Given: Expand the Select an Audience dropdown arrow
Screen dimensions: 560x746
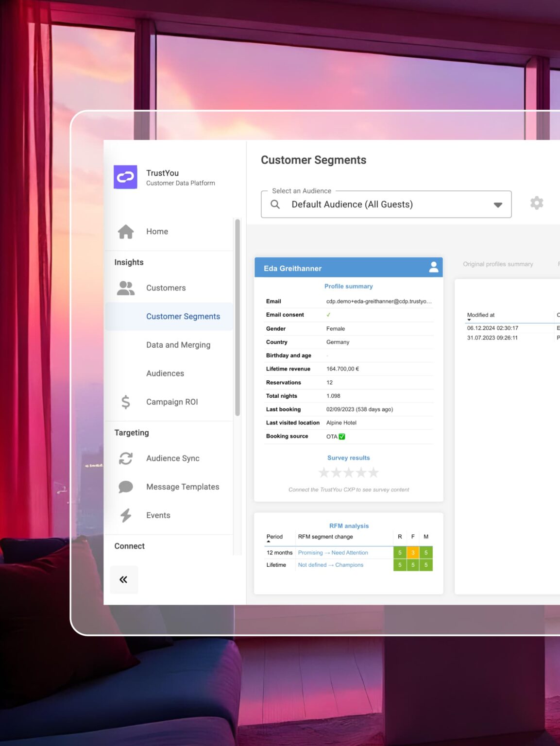Looking at the screenshot, I should (497, 205).
